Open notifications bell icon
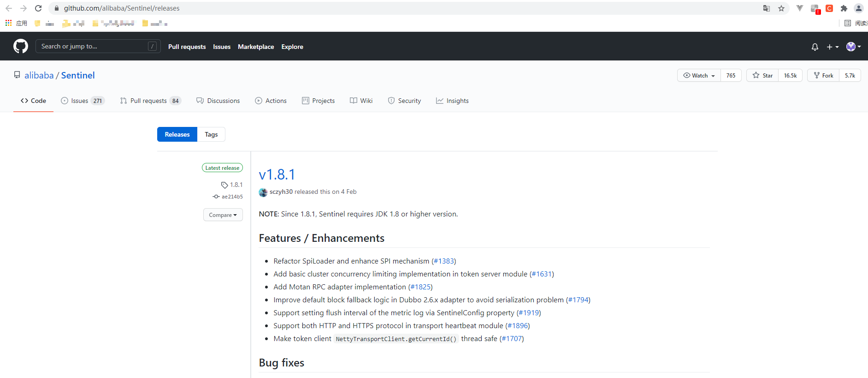Viewport: 868px width, 378px height. click(815, 47)
